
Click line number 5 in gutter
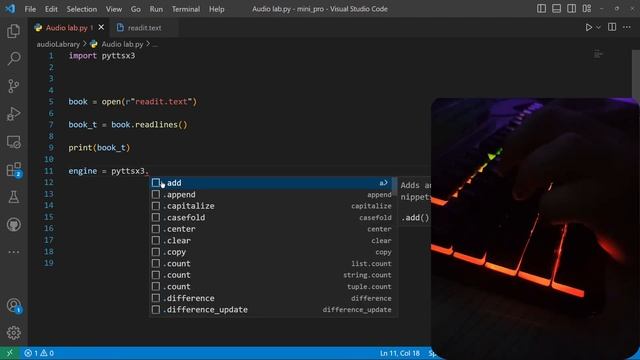51,102
